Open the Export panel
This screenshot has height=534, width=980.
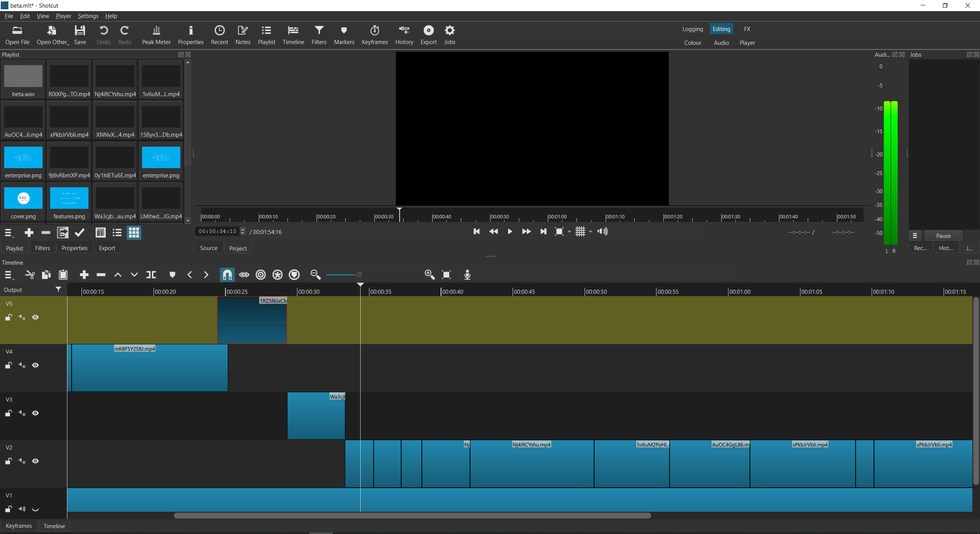pos(428,34)
